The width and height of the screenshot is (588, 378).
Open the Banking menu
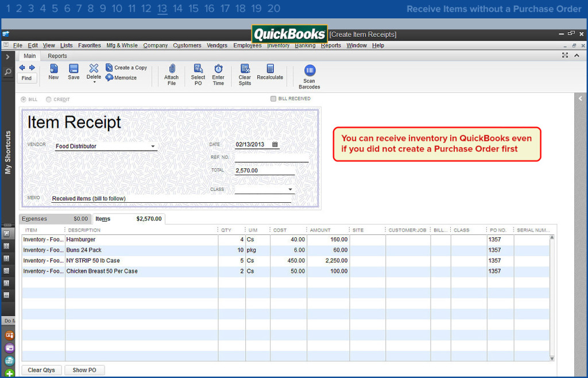tap(305, 45)
